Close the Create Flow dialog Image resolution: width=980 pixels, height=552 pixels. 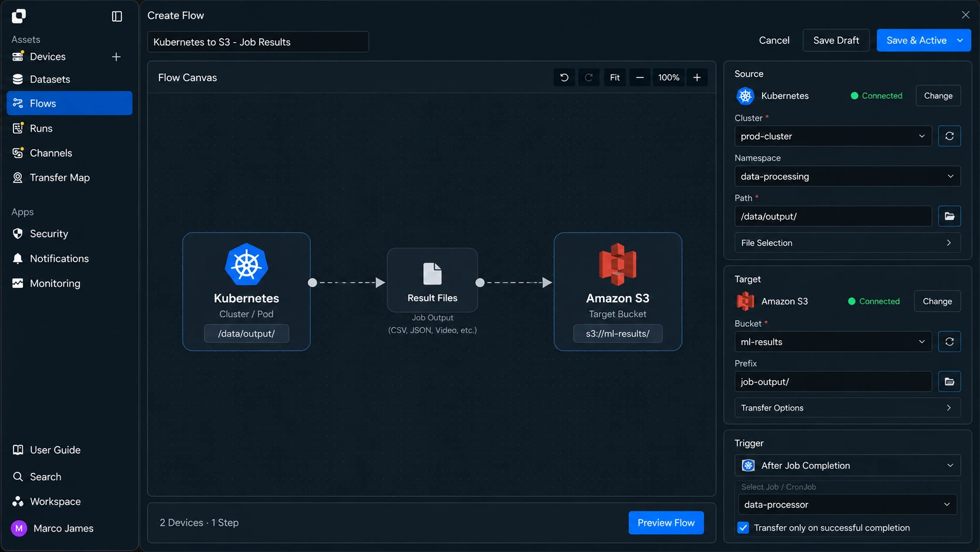965,15
